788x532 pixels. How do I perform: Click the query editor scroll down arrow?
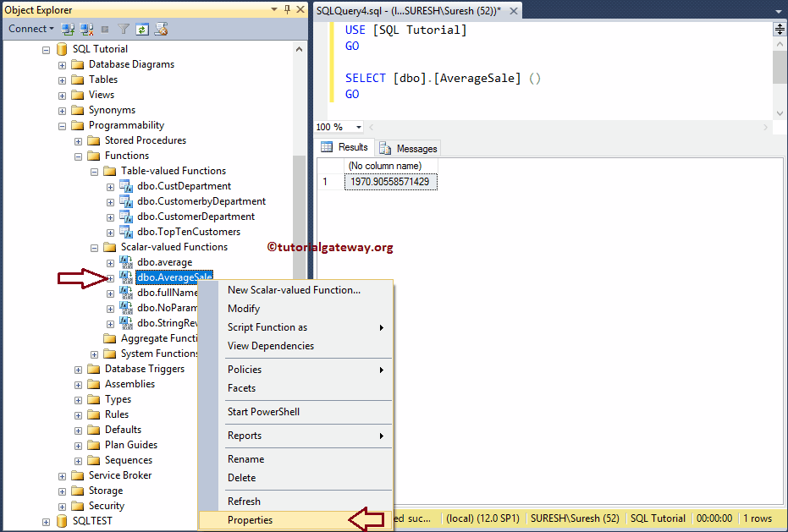coord(780,113)
